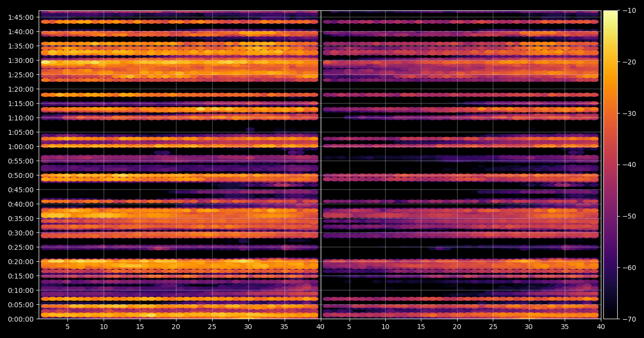This screenshot has width=644, height=338.
Task: Click the 0:15:00 tick label
Action: pos(21,276)
